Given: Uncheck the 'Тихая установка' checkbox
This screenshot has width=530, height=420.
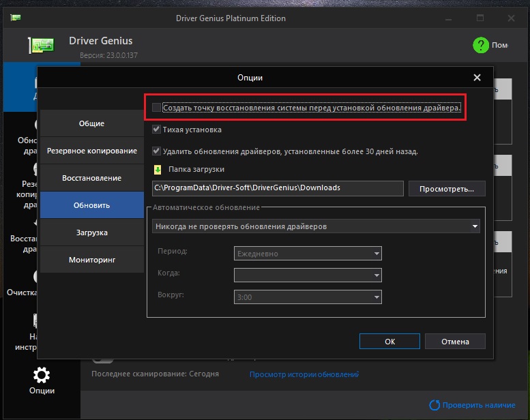Looking at the screenshot, I should point(156,130).
